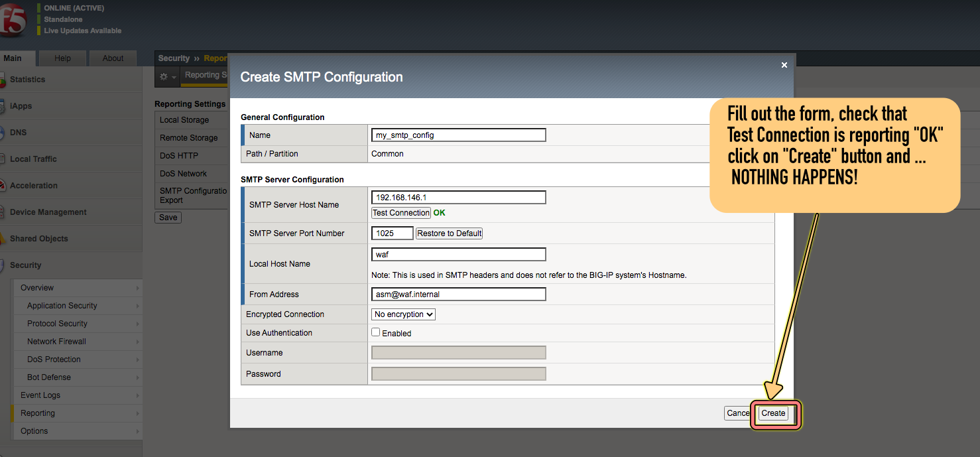Click the Test Connection button
The image size is (980, 457).
coord(400,212)
